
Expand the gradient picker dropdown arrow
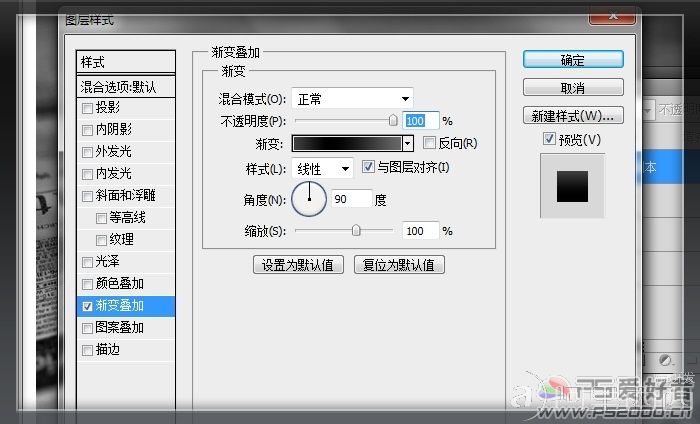click(x=407, y=144)
